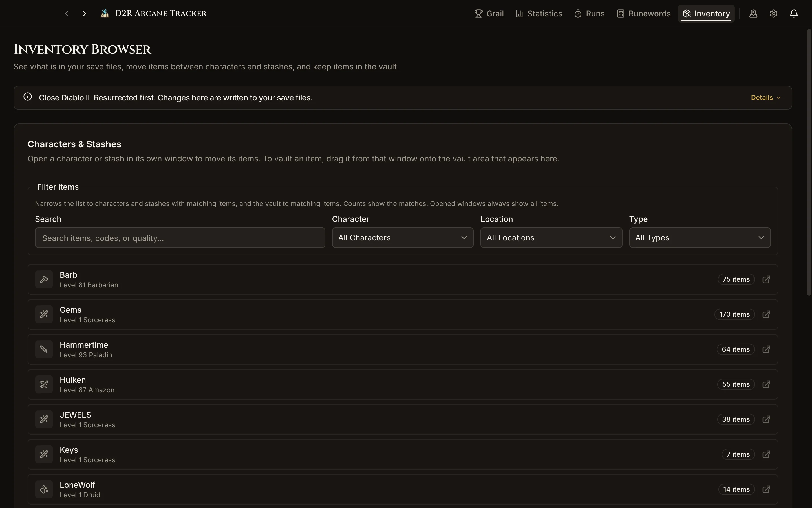Click the Level 81 Barbarian text
The width and height of the screenshot is (812, 508).
click(89, 285)
